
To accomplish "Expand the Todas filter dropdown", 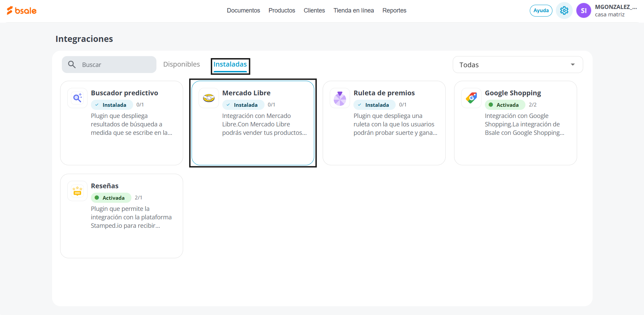I will click(x=518, y=65).
